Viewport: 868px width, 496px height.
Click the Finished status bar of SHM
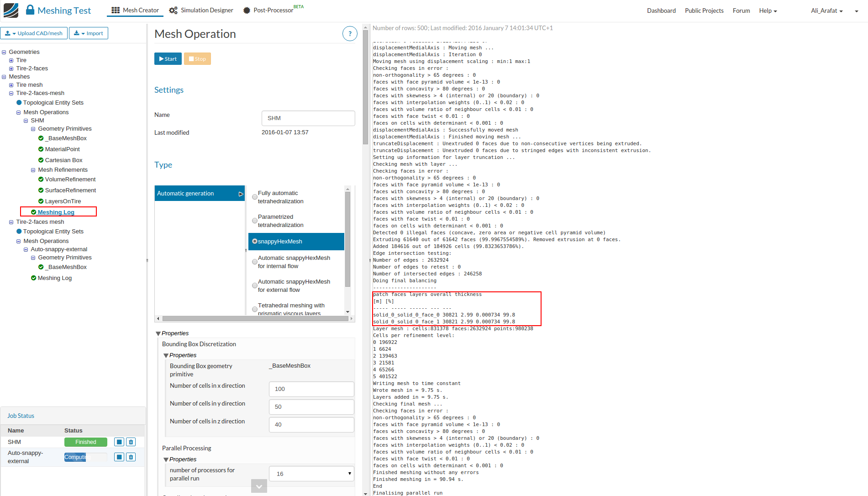point(85,442)
